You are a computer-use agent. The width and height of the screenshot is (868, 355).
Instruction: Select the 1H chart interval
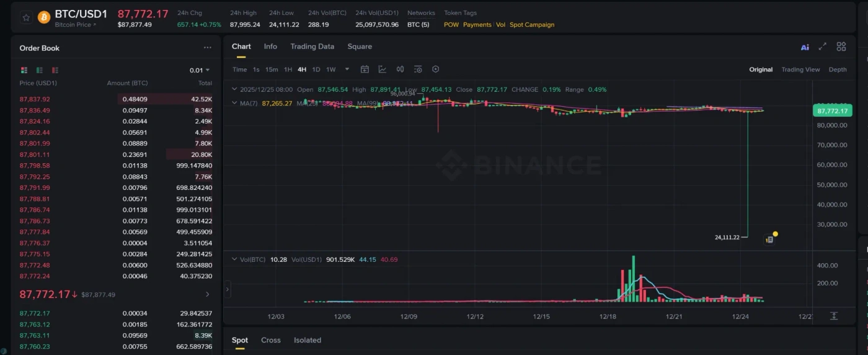(288, 70)
